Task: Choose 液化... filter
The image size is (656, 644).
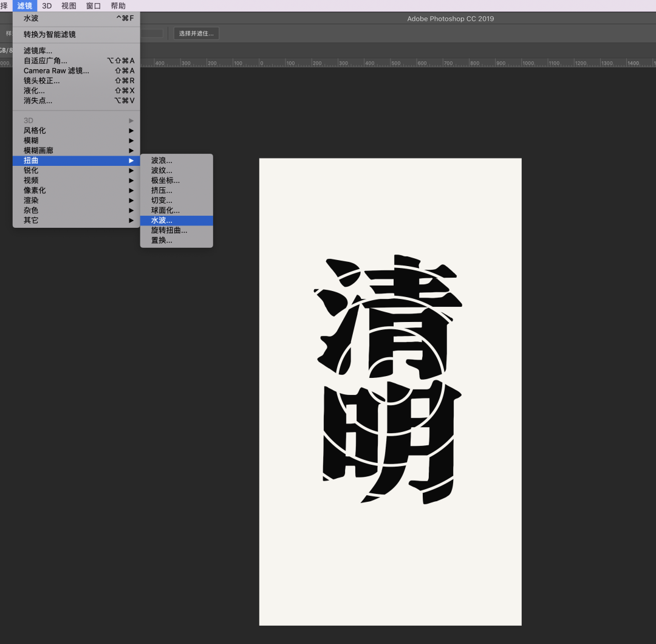Action: point(34,91)
